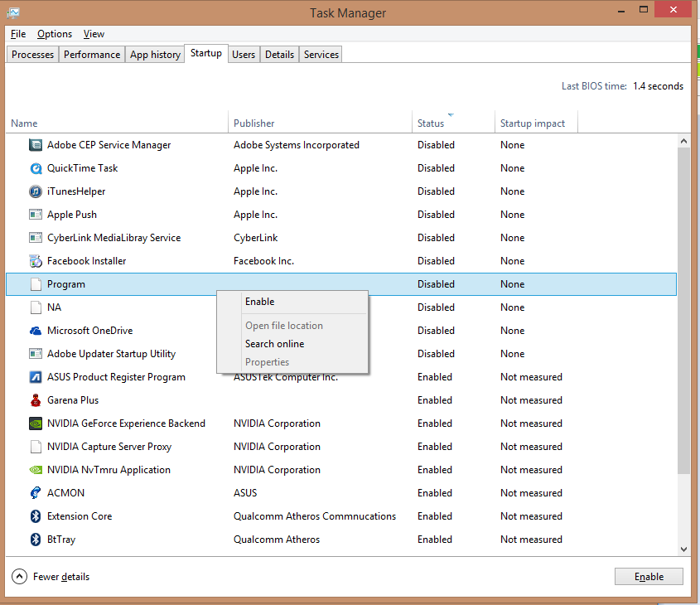Switch to the Processes tab

click(32, 55)
